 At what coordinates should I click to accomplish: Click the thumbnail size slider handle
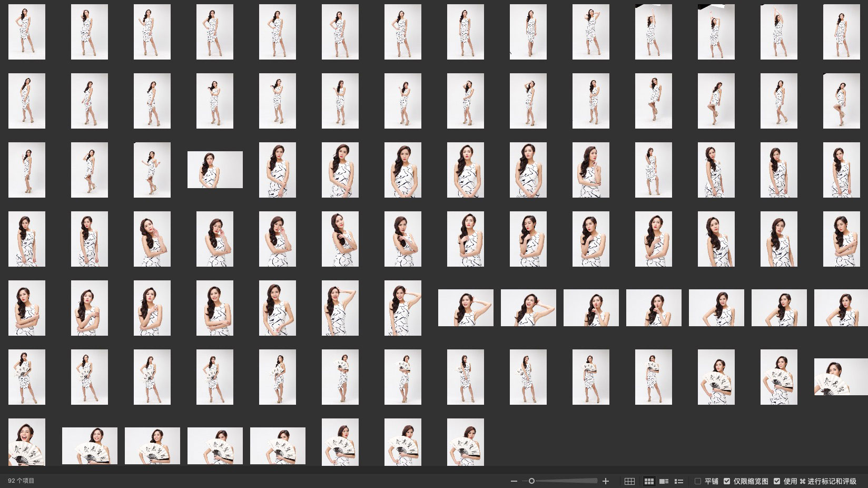pyautogui.click(x=531, y=481)
